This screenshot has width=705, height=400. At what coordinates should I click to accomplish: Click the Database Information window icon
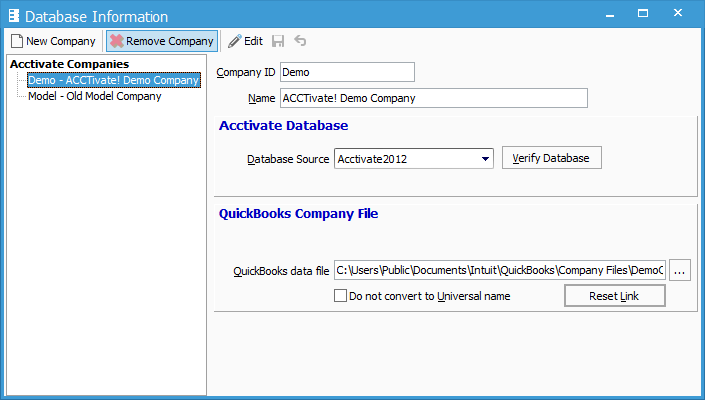click(14, 16)
